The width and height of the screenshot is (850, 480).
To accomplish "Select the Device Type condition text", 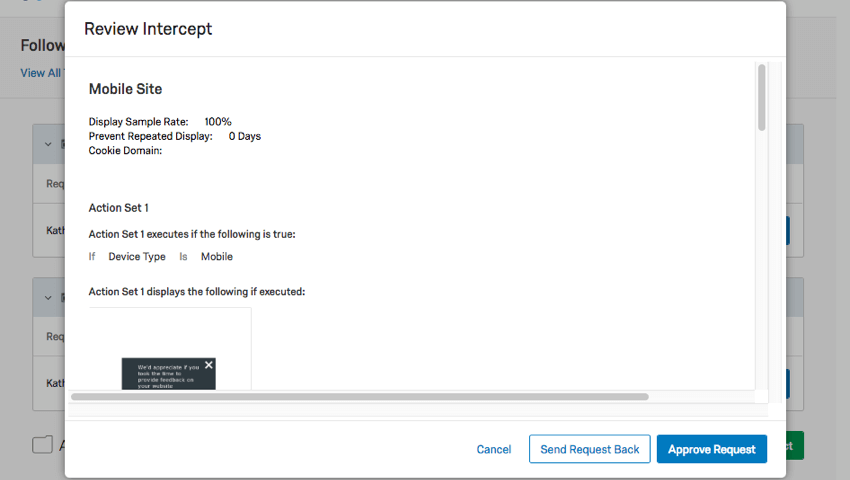I will coord(137,257).
